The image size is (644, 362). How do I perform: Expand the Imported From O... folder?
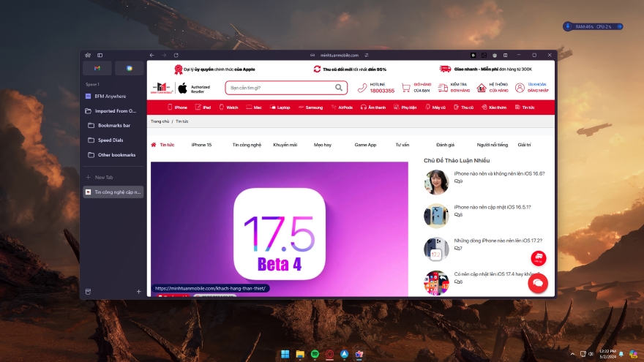pos(113,111)
